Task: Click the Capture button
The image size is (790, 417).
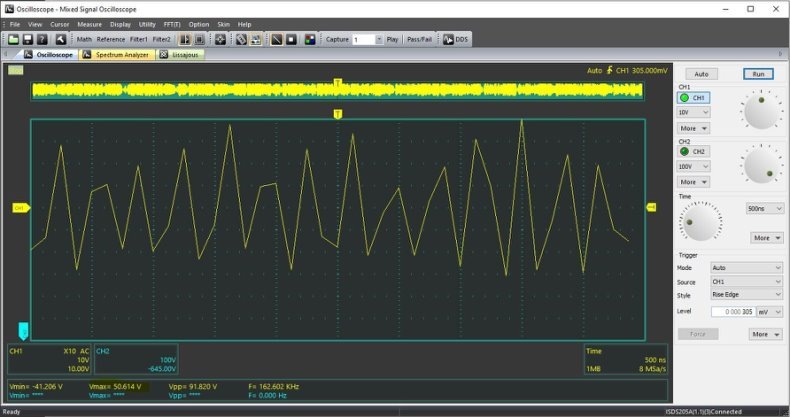Action: [x=337, y=39]
